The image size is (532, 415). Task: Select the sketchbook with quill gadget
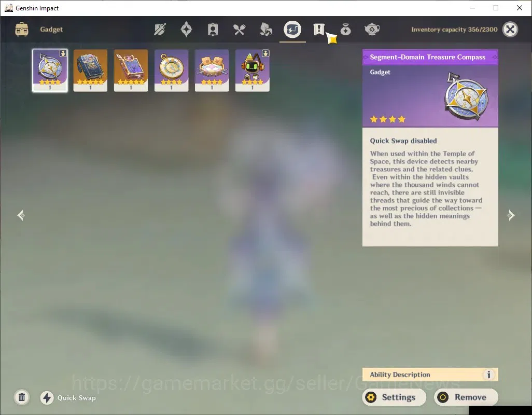click(131, 71)
